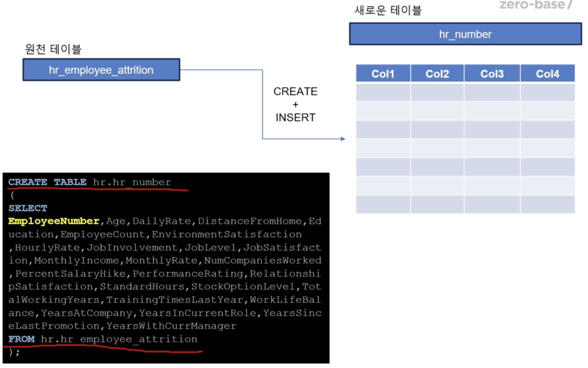Viewport: 588px width, 368px height.
Task: Click the highlighted EmployeeNumber column name
Action: [54, 221]
